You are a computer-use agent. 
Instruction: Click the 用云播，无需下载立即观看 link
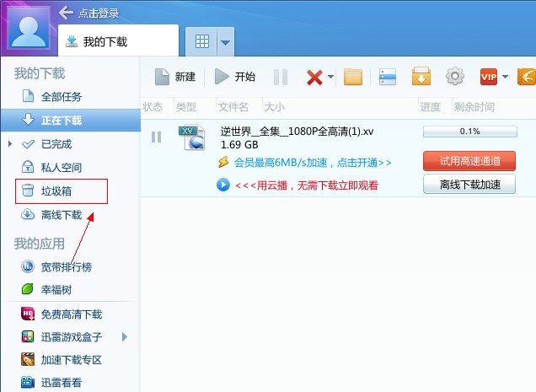pyautogui.click(x=307, y=185)
